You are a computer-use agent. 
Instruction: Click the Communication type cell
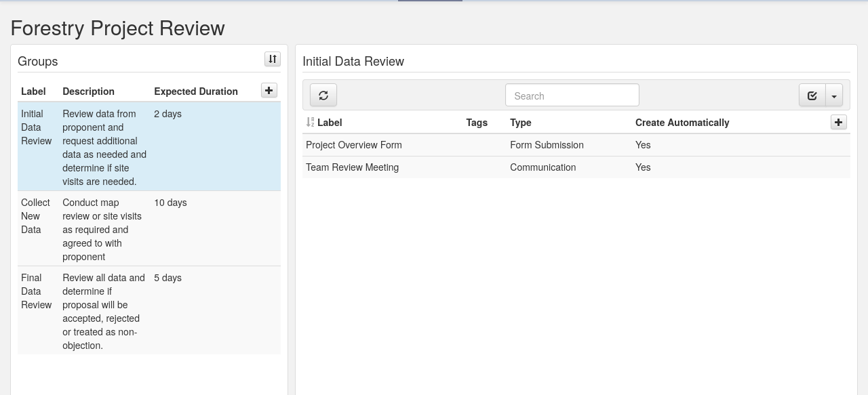542,167
